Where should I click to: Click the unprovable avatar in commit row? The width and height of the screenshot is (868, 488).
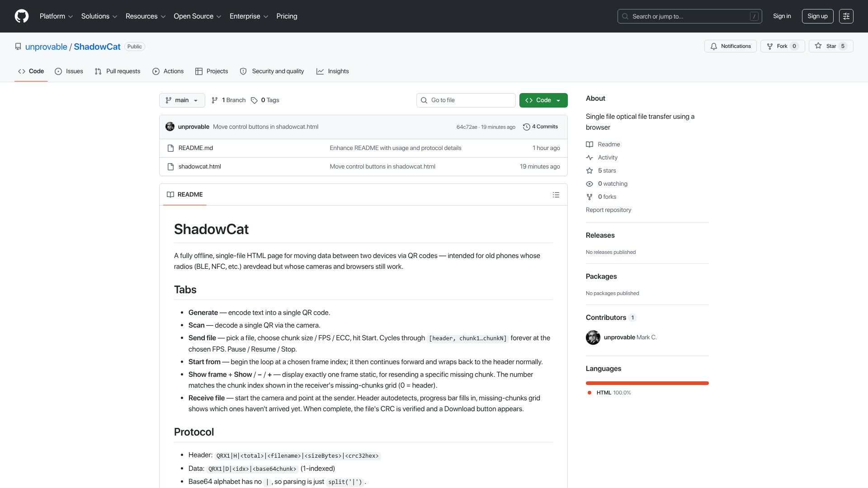coord(170,127)
